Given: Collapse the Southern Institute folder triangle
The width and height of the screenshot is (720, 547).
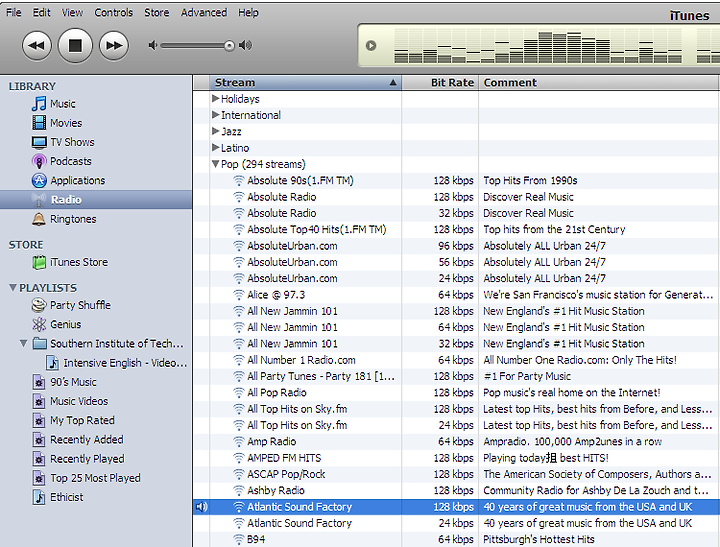Looking at the screenshot, I should (x=23, y=343).
